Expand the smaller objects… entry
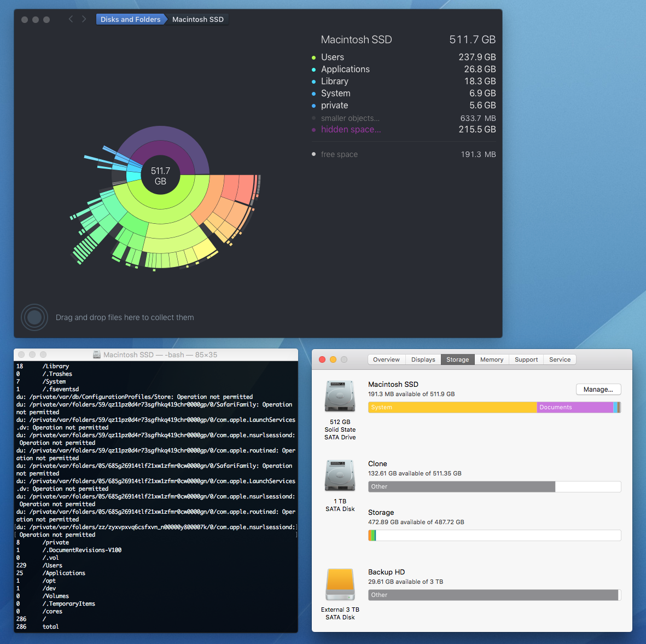Screen dimensions: 646x644 [x=404, y=118]
